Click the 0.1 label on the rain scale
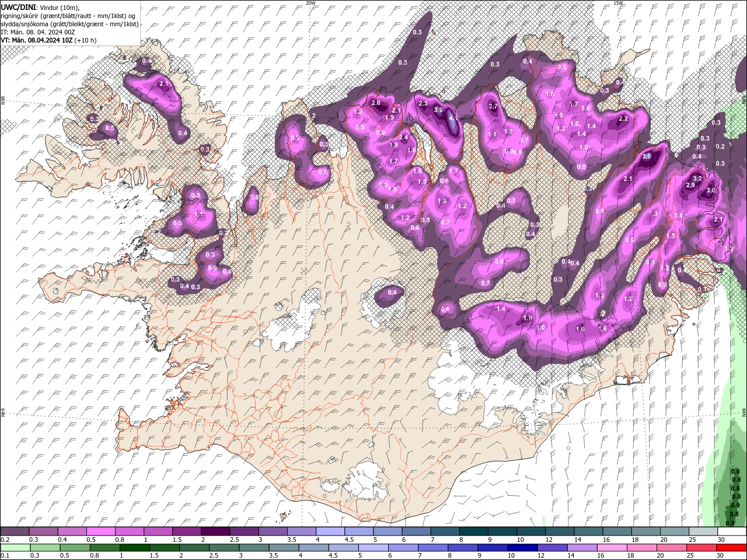This screenshot has height=560, width=747. pyautogui.click(x=5, y=555)
